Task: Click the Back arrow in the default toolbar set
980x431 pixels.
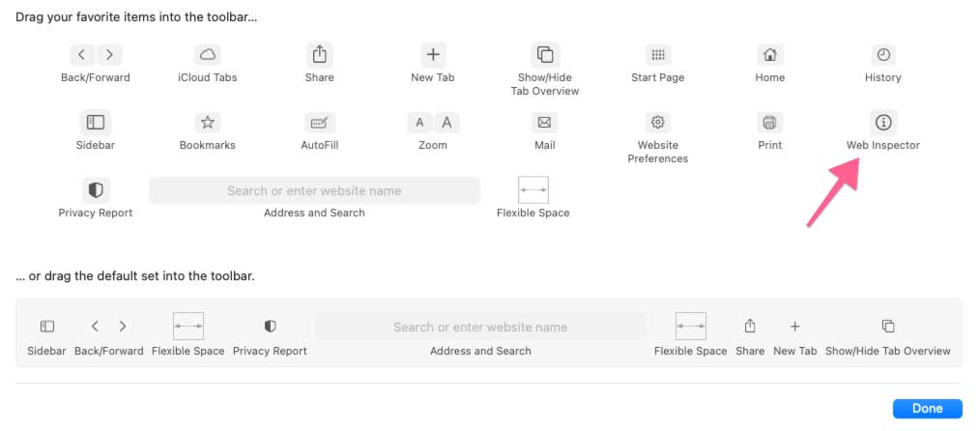Action: click(95, 326)
